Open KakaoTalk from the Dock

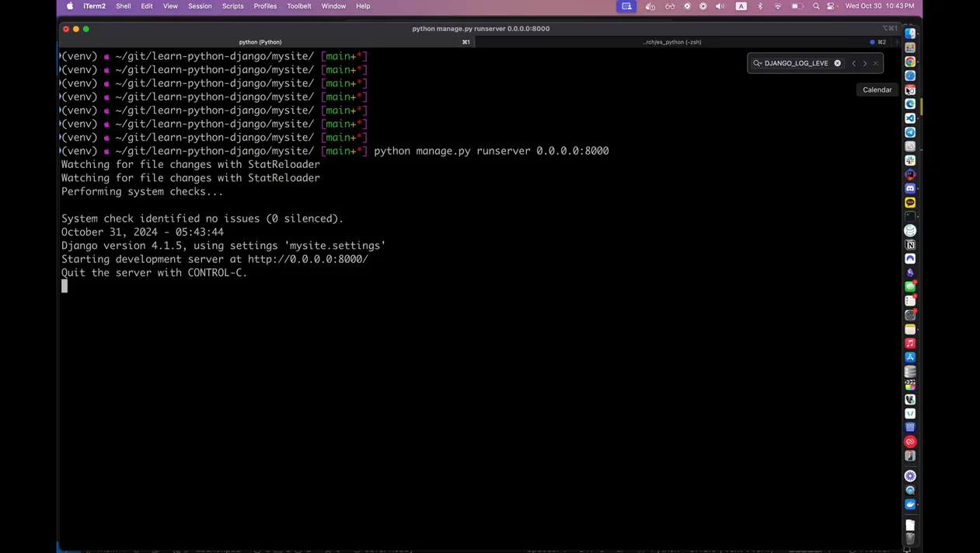pos(910,202)
